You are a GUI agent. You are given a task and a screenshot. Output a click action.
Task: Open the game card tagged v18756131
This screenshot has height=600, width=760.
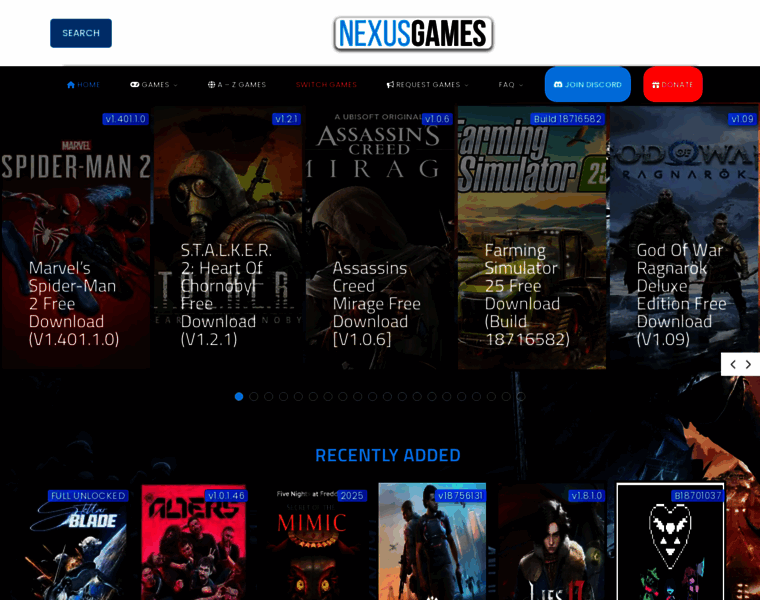point(432,542)
